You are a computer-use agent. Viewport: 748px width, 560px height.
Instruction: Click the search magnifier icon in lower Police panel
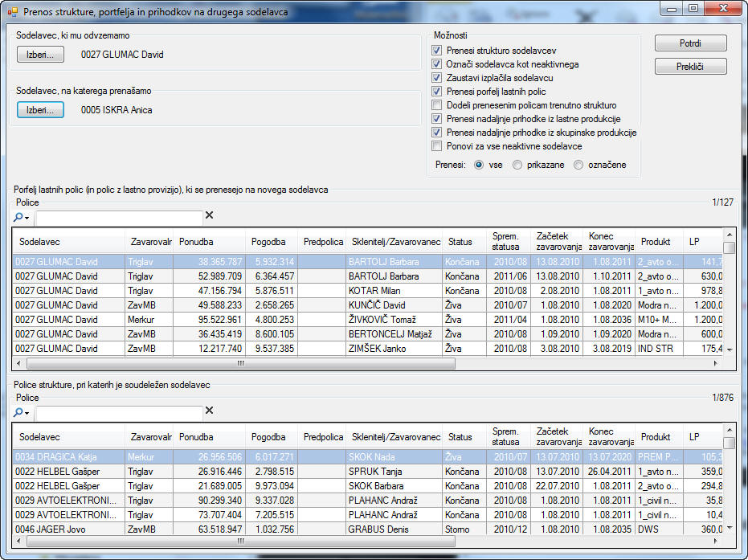pos(20,411)
